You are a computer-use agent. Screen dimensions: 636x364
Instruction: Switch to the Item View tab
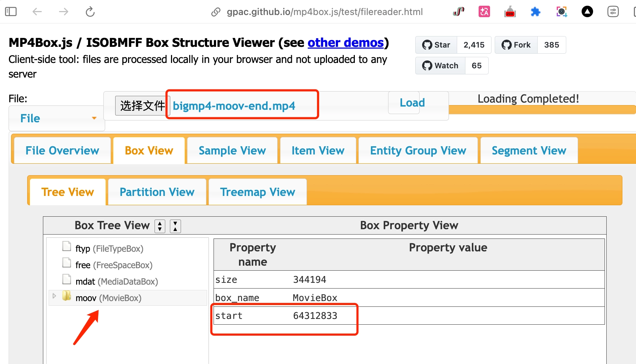318,151
